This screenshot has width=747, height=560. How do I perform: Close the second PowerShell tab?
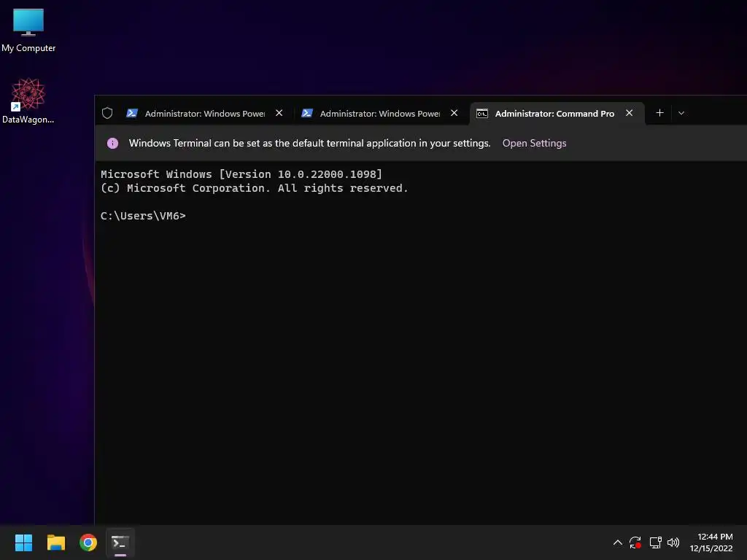[454, 113]
